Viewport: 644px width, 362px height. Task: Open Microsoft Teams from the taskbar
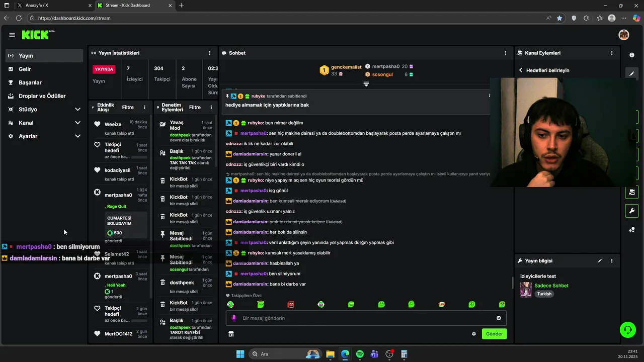(374, 354)
